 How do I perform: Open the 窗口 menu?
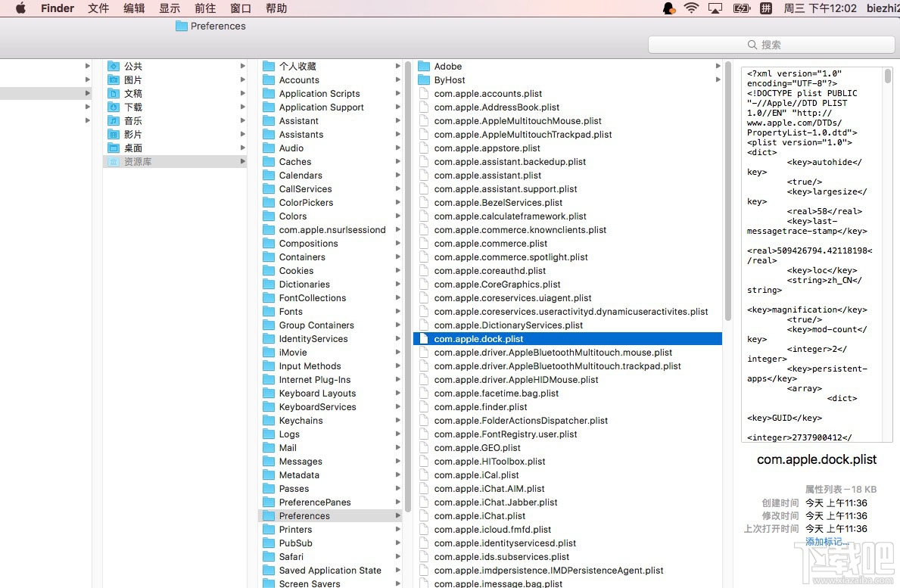(x=241, y=8)
